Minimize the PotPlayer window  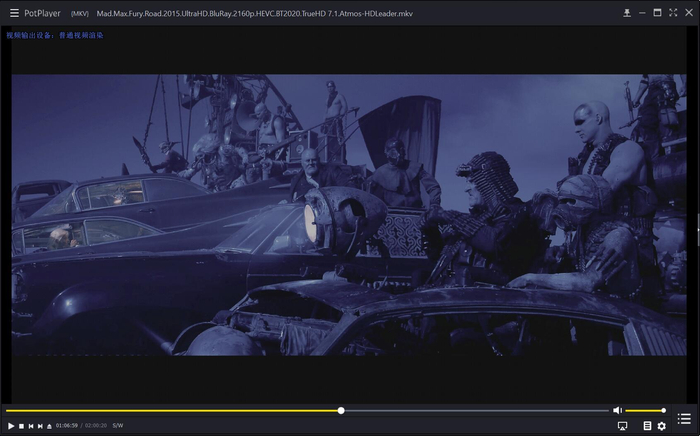click(x=642, y=13)
